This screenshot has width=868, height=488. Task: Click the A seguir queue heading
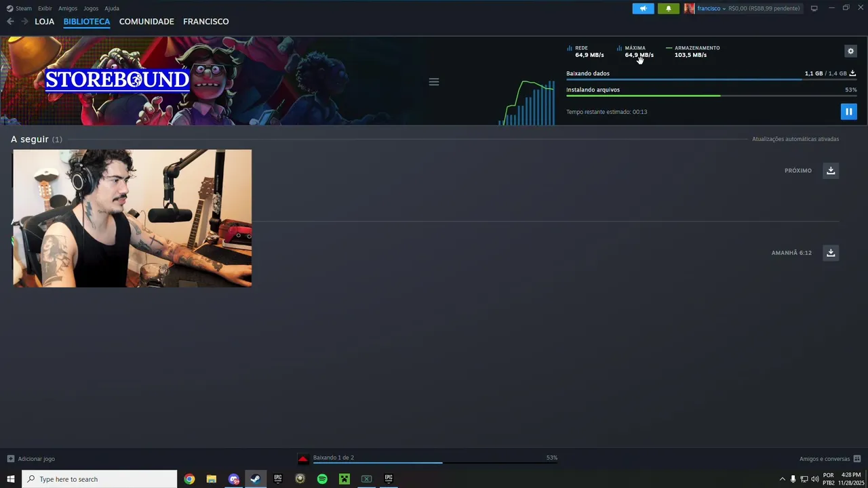[x=37, y=139]
